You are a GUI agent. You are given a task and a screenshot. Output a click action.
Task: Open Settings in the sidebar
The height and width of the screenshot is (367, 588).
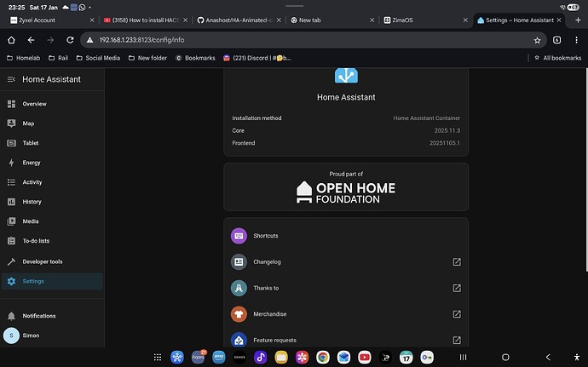click(52, 281)
